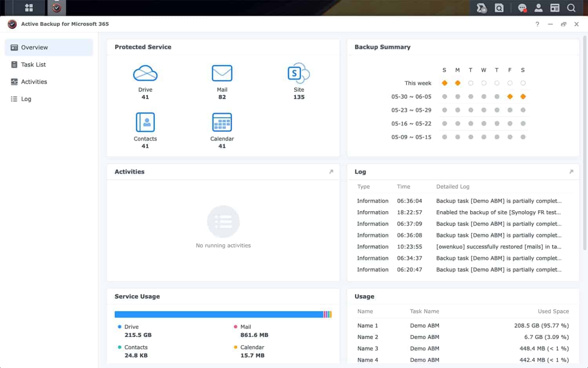The height and width of the screenshot is (368, 588).
Task: Open the notifications chat bubble icon
Action: pos(522,7)
